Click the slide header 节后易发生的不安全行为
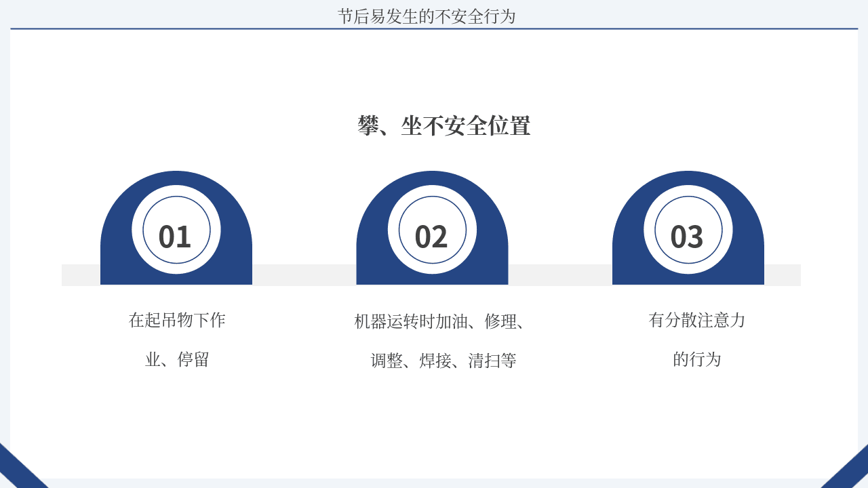 pyautogui.click(x=427, y=16)
